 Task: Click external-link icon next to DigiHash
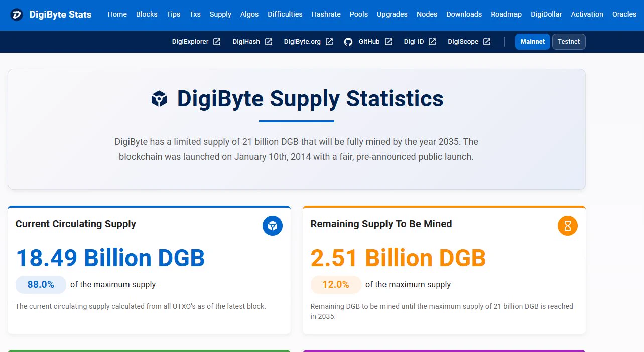point(269,42)
